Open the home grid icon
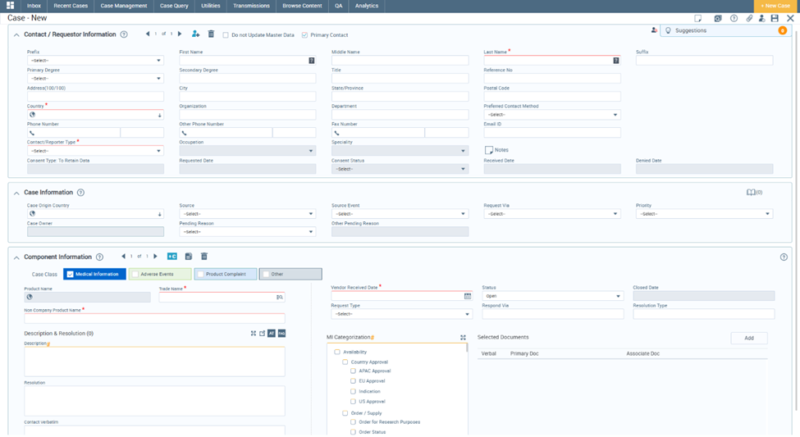The width and height of the screenshot is (800, 437). click(x=10, y=5)
